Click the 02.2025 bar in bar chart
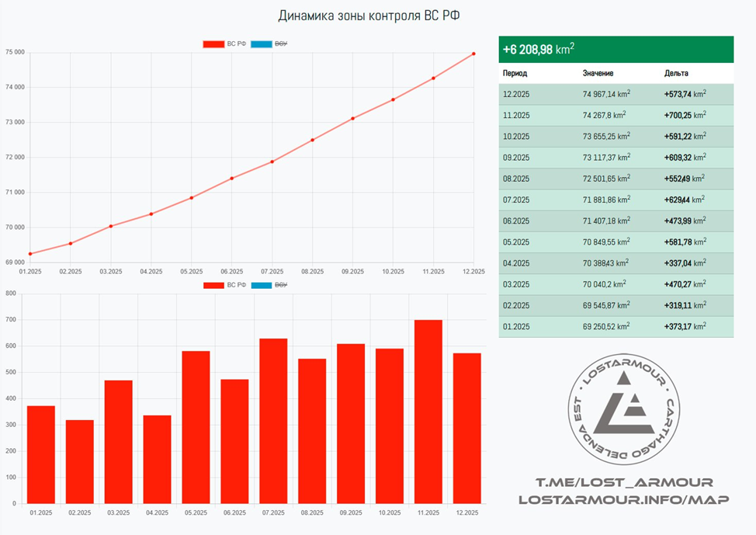Viewport: 756px width, 535px height. pyautogui.click(x=80, y=461)
